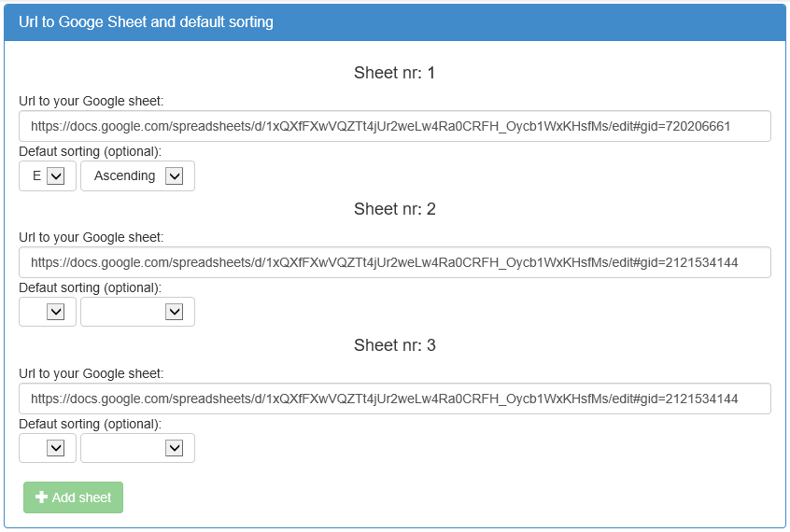The width and height of the screenshot is (790, 532).
Task: Open Sheet 3 sort order dropdown
Action: tap(137, 448)
